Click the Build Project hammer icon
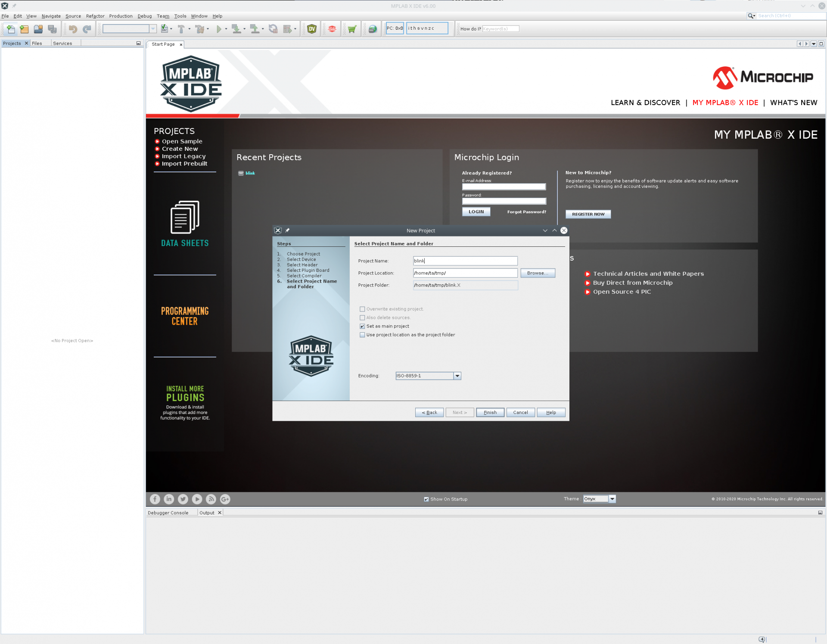This screenshot has height=644, width=827. 181,29
